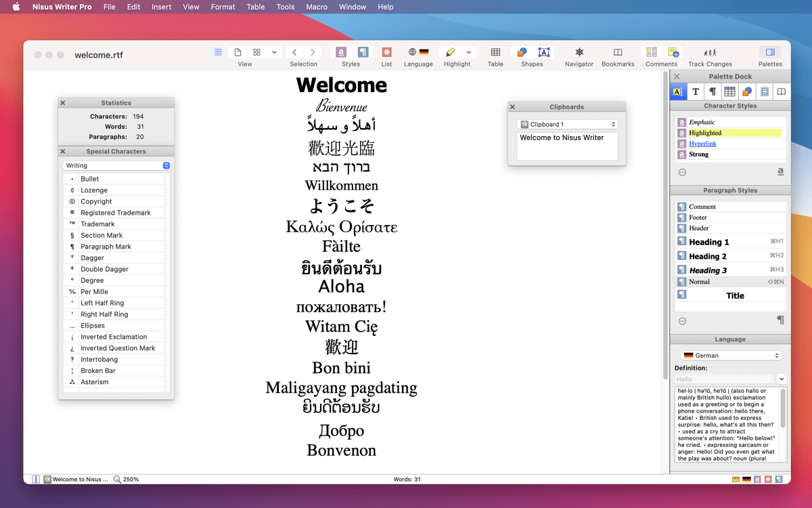The height and width of the screenshot is (508, 812).
Task: Open the Format menu
Action: click(223, 7)
